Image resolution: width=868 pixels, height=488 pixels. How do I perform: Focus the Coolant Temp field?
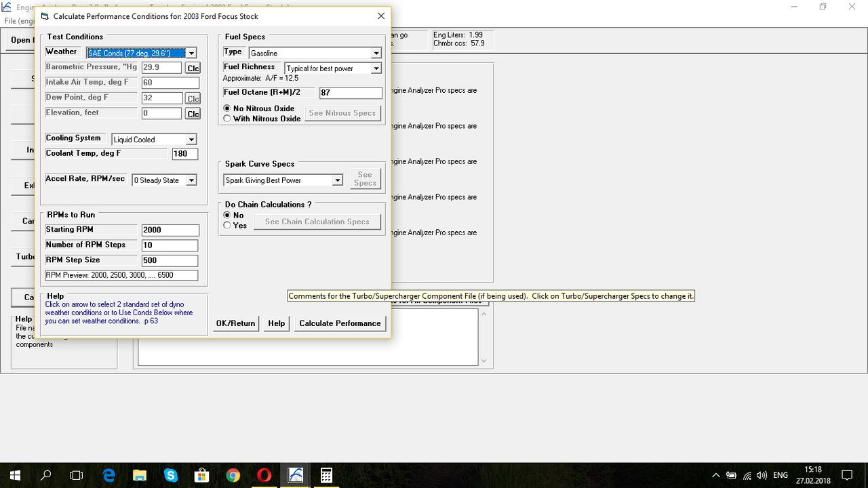click(185, 155)
